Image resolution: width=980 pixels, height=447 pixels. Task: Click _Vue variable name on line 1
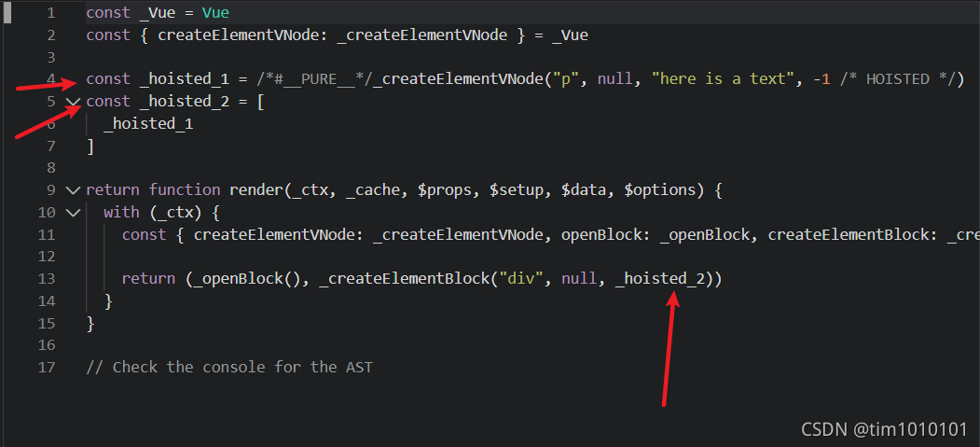[x=159, y=12]
